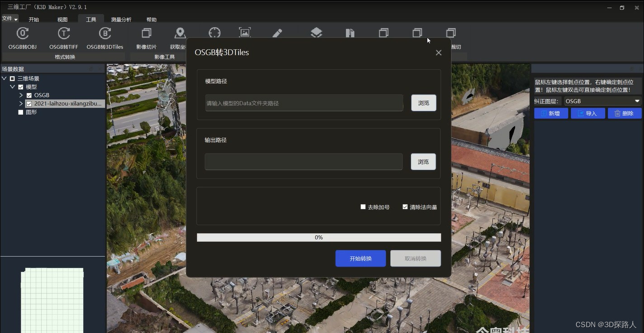Click 浏览 for the 输出路径 field

click(423, 162)
